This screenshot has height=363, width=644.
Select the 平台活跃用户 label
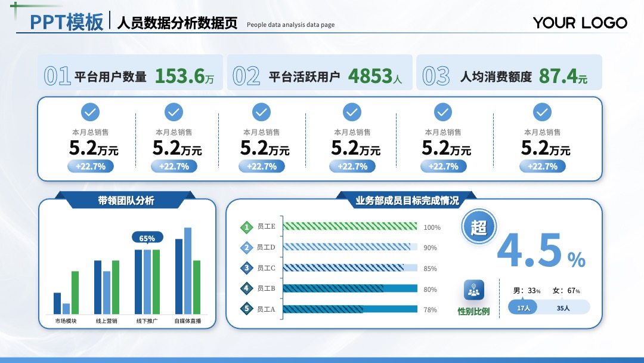point(304,76)
